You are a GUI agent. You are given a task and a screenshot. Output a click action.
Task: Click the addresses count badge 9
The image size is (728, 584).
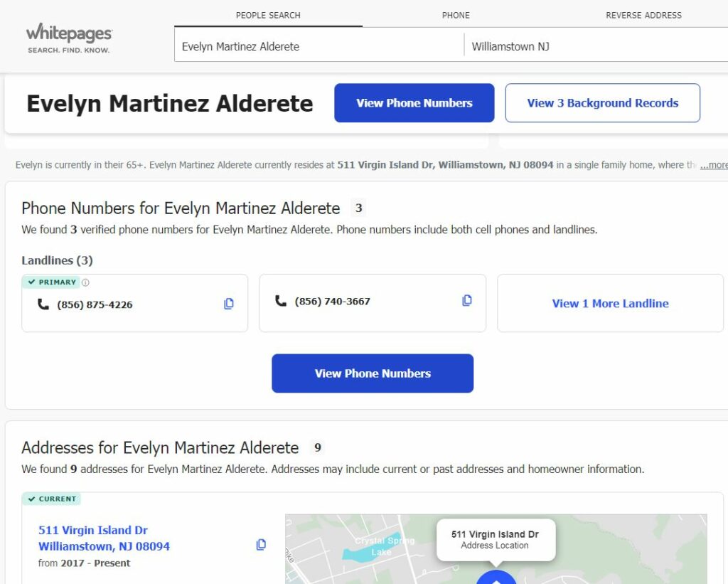(x=318, y=447)
